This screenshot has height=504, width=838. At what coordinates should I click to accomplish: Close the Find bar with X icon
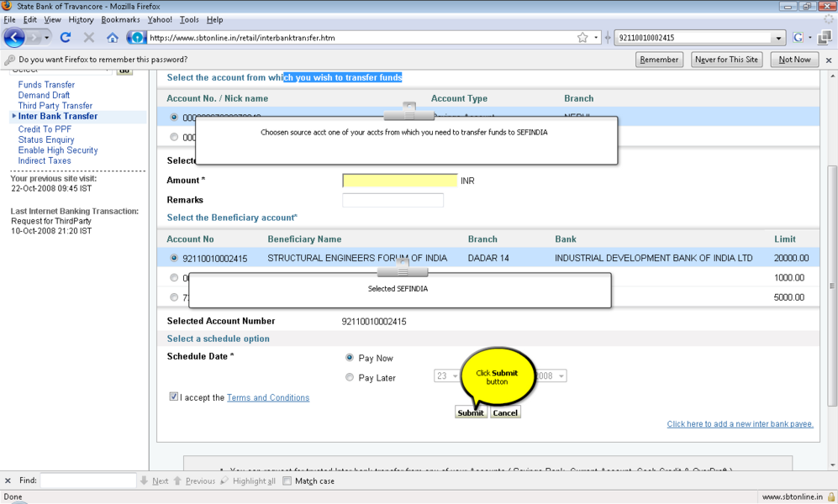8,481
